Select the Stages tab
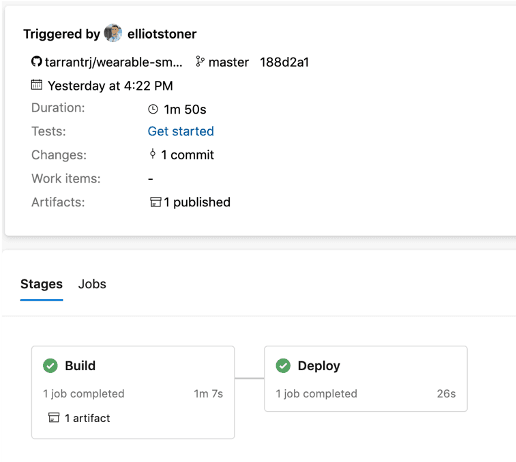This screenshot has height=462, width=516. (x=41, y=284)
